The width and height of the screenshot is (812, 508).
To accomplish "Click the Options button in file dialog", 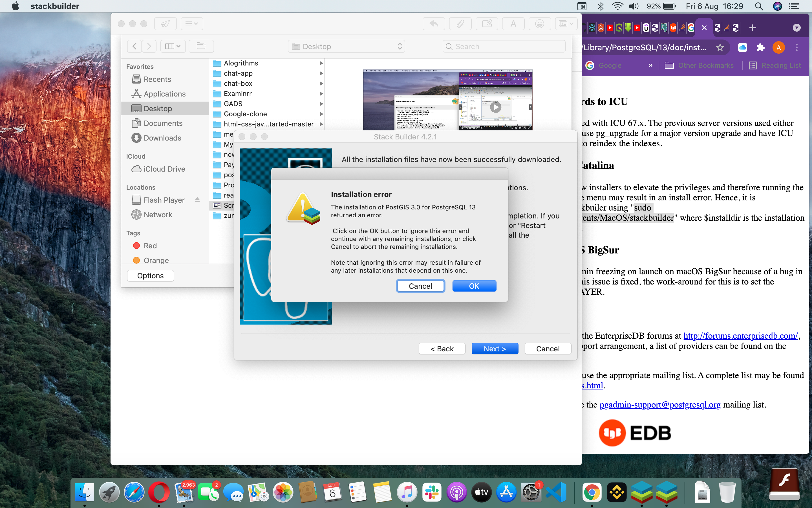I will pos(150,275).
